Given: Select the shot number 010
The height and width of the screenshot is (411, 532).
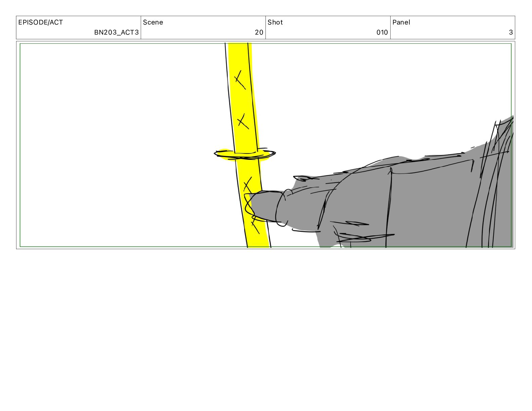Looking at the screenshot, I should 382,33.
